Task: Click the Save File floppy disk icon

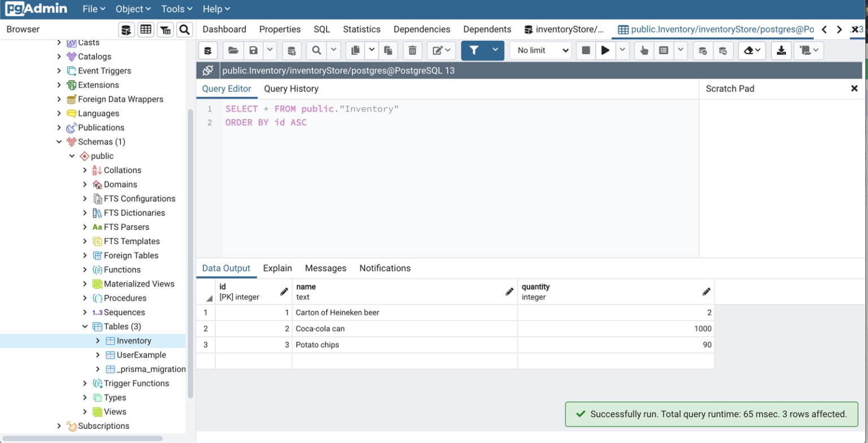Action: (253, 50)
